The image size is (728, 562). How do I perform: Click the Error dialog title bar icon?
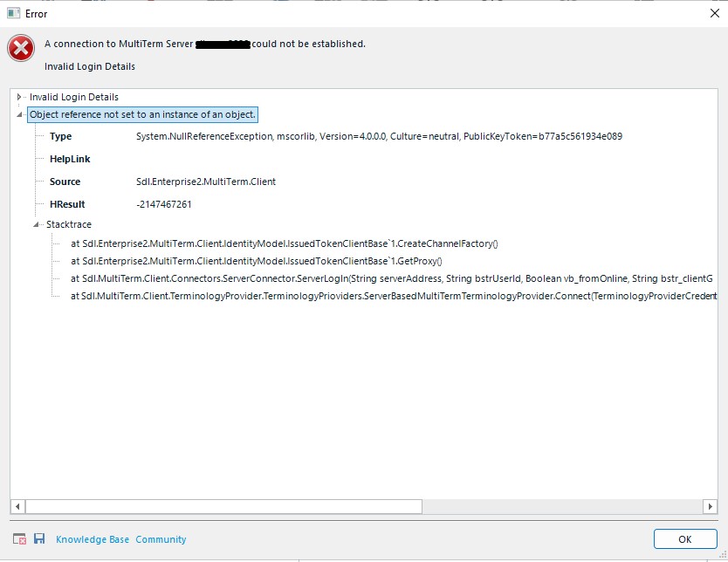click(x=13, y=14)
